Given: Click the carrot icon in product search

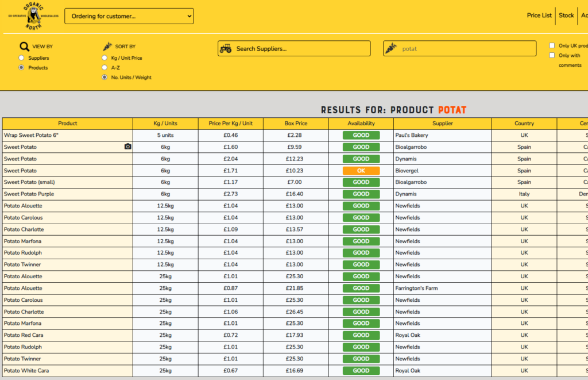Looking at the screenshot, I should (x=391, y=48).
